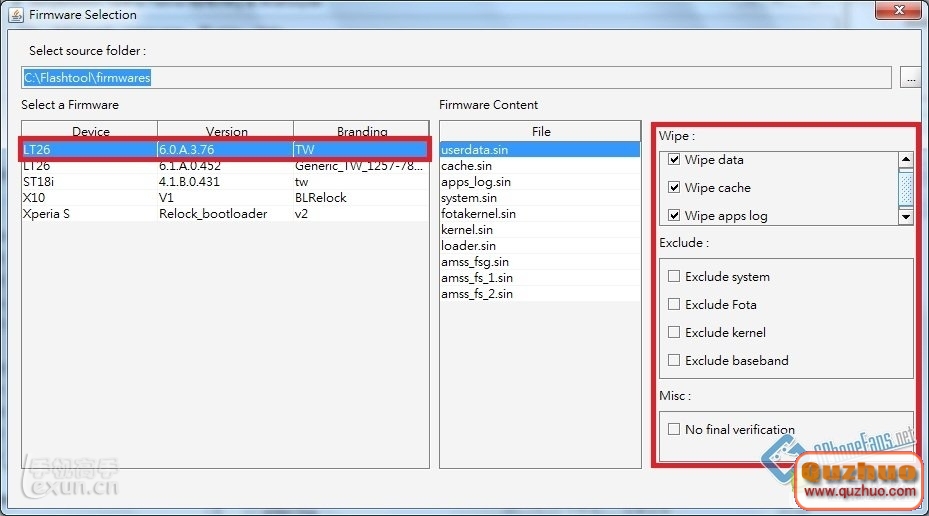Check the No final verification option
This screenshot has height=516, width=929.
(674, 429)
